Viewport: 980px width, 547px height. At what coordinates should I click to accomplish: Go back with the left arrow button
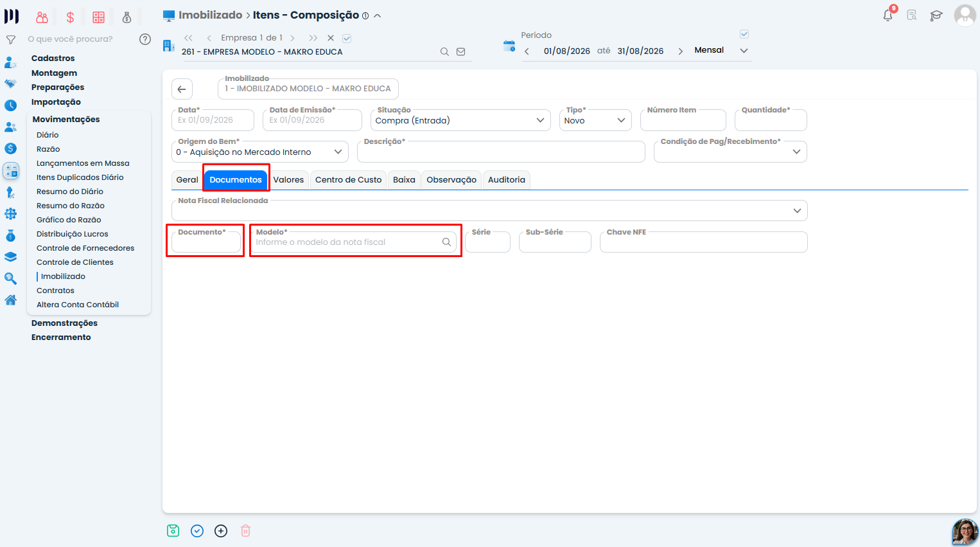click(182, 89)
